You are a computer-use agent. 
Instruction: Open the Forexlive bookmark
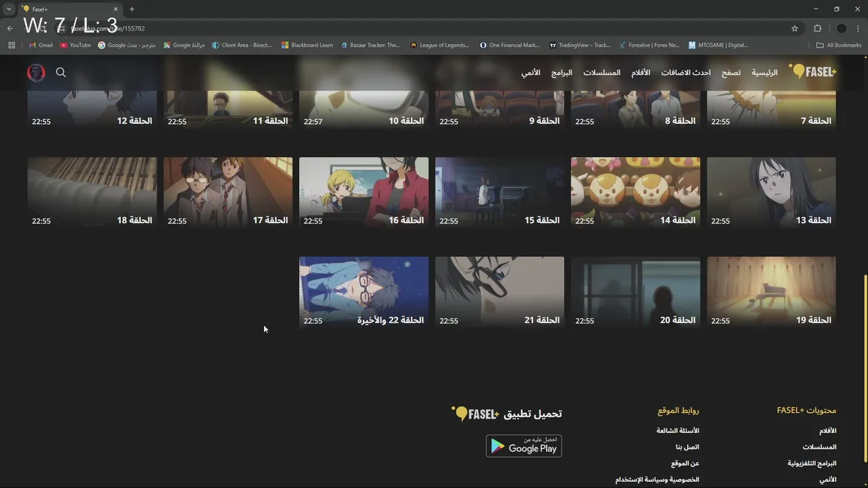point(649,45)
